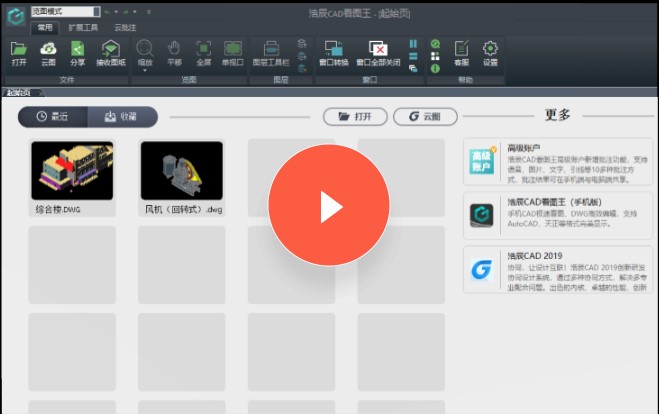This screenshot has width=659, height=414.
Task: Open the 综合楼.DWG drawing thumbnail
Action: click(71, 171)
